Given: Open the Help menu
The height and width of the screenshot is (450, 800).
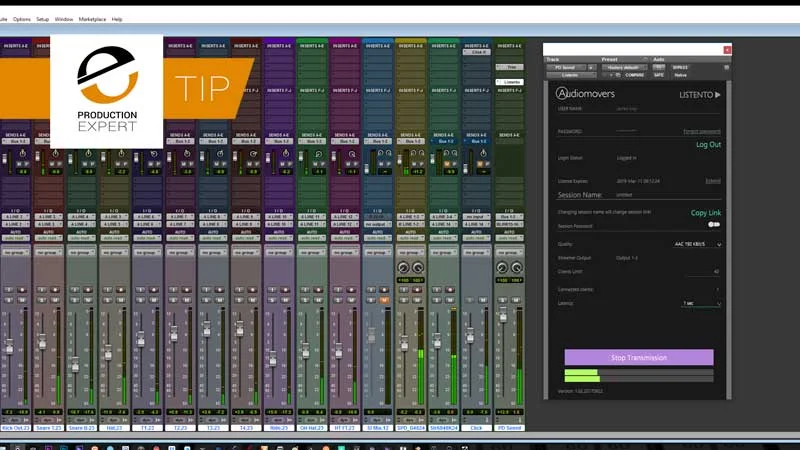Looking at the screenshot, I should (x=117, y=19).
